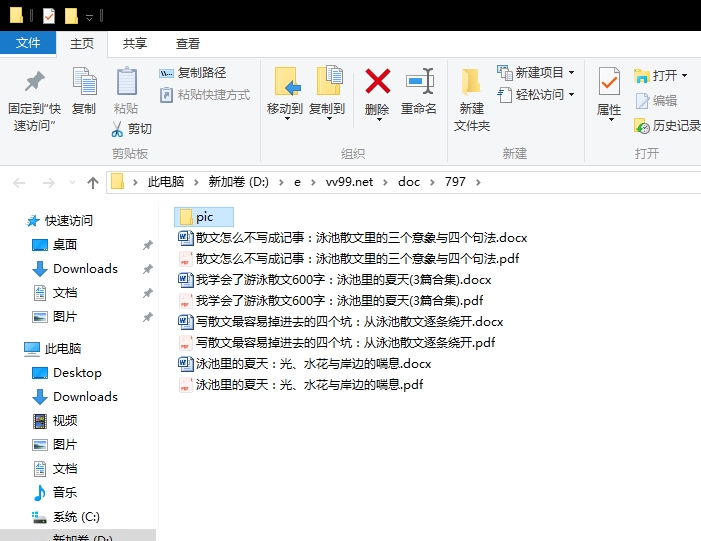Viewport: 701px width, 541px height.
Task: Click the Copy ribbon icon
Action: (x=84, y=91)
